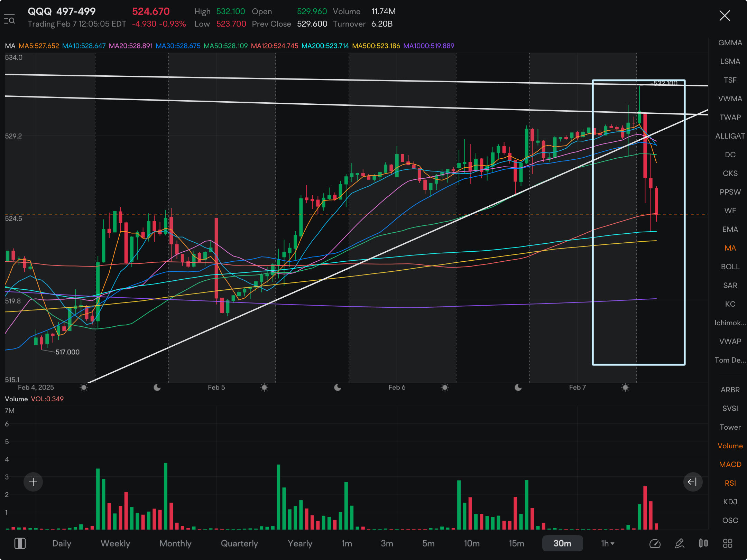Image resolution: width=747 pixels, height=560 pixels.
Task: Tap the plus button on volume panel
Action: (33, 482)
